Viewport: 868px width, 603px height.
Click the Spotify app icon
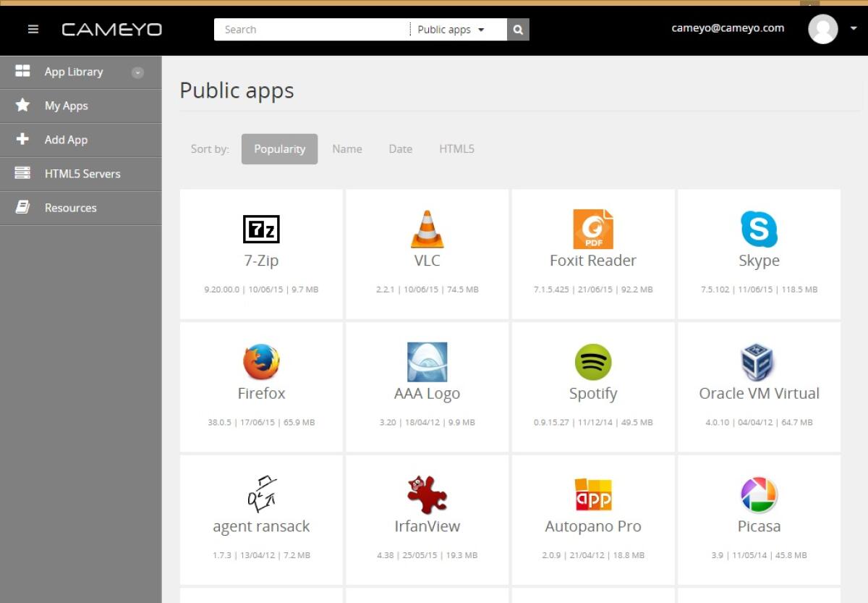592,362
